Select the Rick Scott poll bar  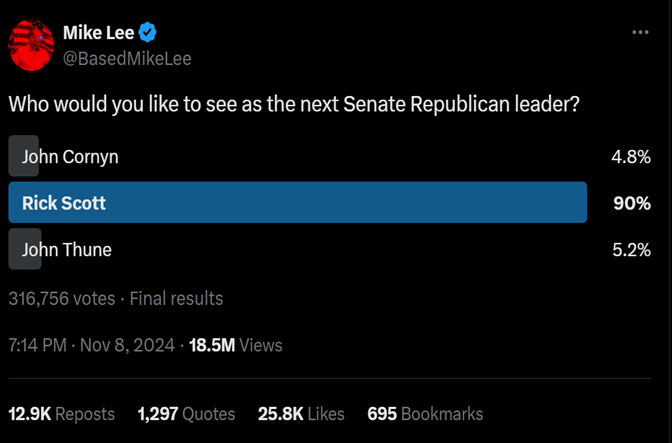(x=297, y=203)
